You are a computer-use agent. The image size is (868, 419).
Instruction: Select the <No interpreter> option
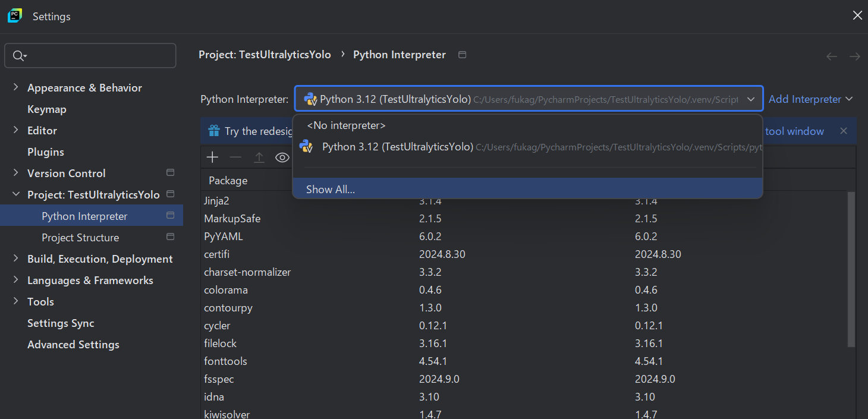click(527, 125)
